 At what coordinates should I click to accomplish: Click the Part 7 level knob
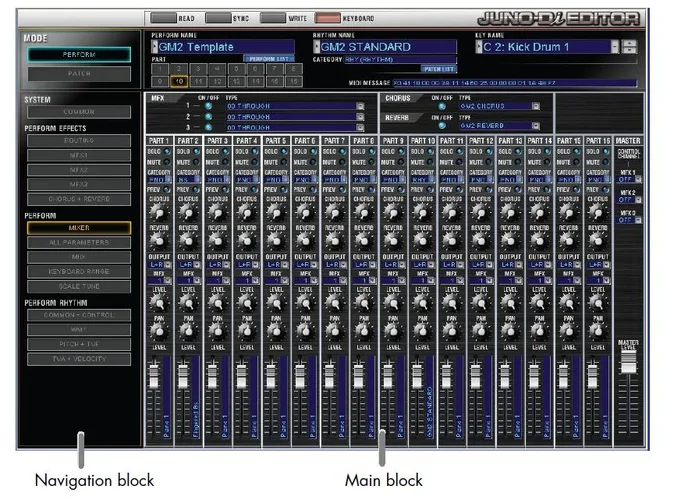334,303
